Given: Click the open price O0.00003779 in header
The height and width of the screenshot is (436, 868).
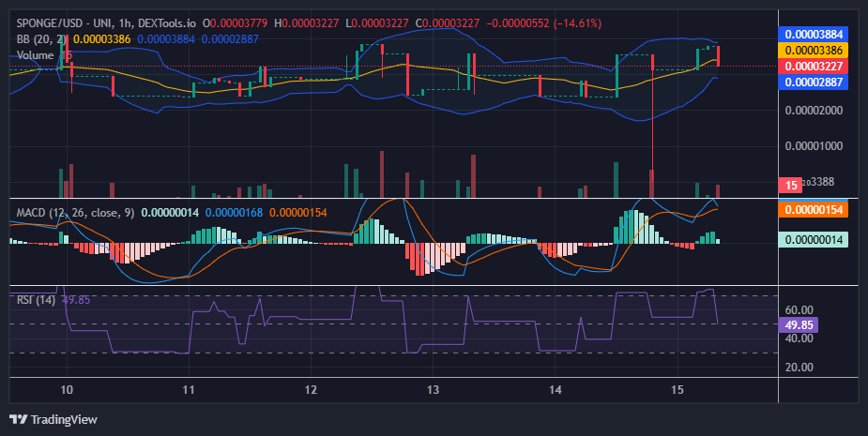Looking at the screenshot, I should point(236,23).
